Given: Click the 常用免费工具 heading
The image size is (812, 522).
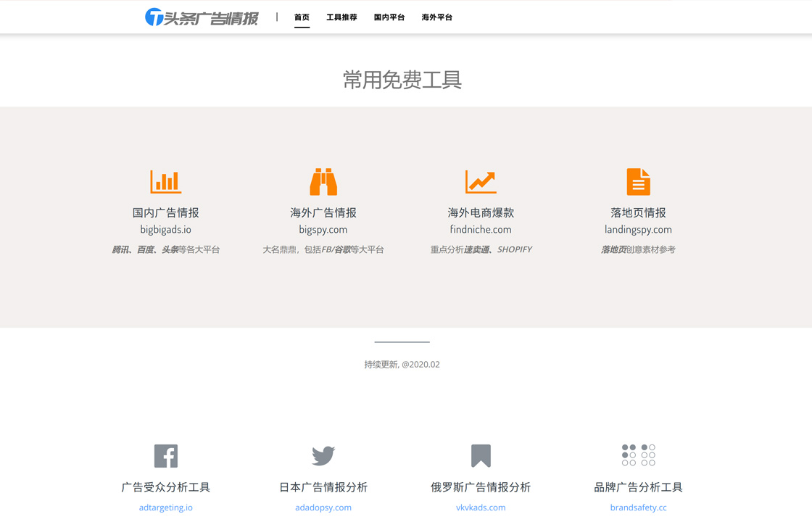Looking at the screenshot, I should (x=402, y=80).
